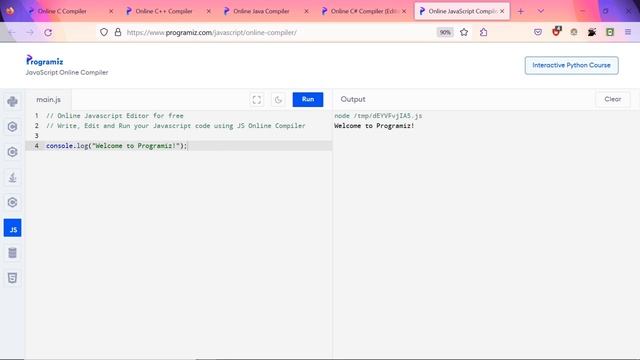Select line number 4 in the editor gutter
This screenshot has width=640, height=360.
pyautogui.click(x=36, y=146)
